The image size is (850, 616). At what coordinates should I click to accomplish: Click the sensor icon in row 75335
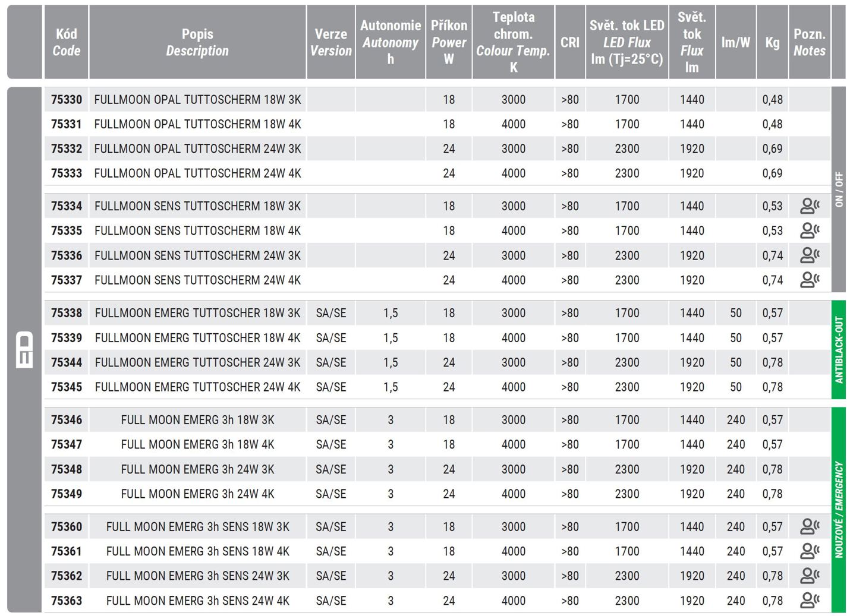coord(810,230)
